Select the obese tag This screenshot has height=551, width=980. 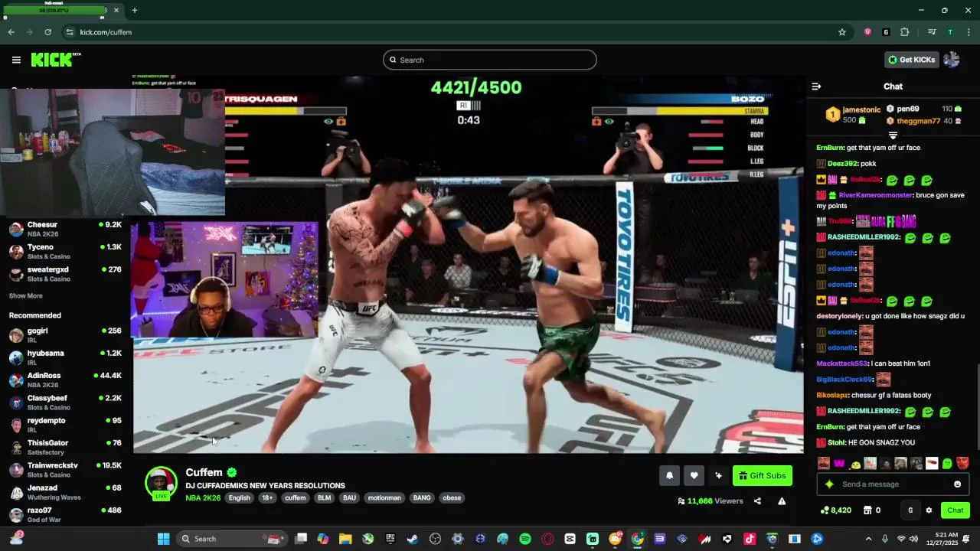[452, 497]
